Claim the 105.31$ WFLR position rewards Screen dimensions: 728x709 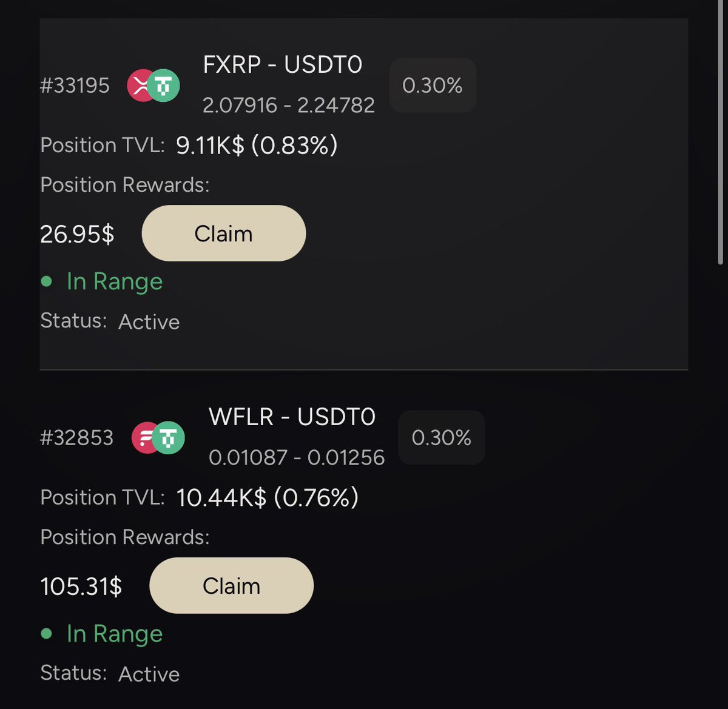pyautogui.click(x=231, y=586)
